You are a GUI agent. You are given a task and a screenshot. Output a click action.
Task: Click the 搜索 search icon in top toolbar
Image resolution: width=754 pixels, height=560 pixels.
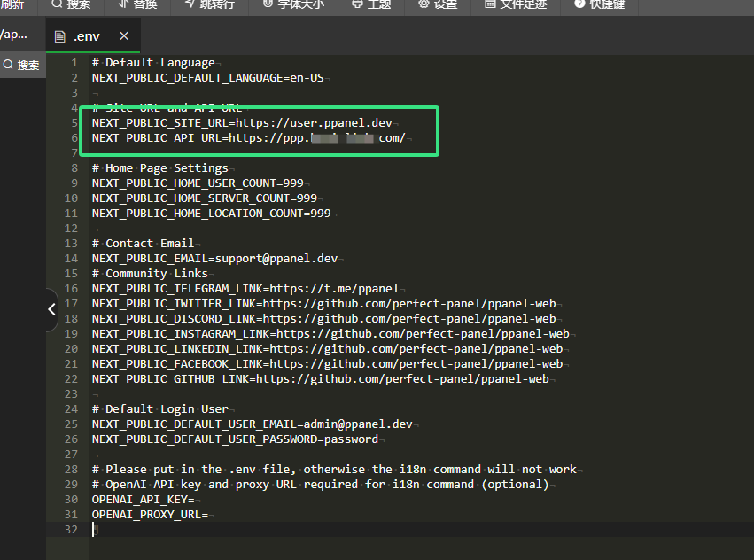58,4
